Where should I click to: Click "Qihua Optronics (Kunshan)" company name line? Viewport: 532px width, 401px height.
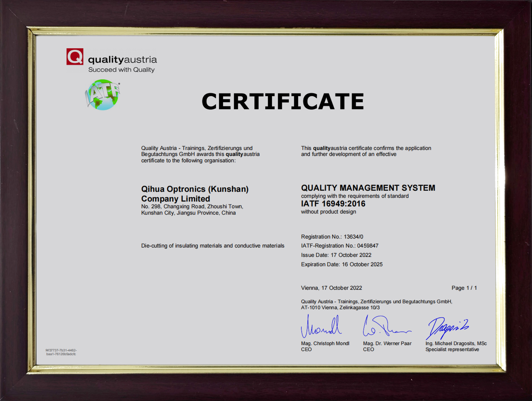click(195, 189)
